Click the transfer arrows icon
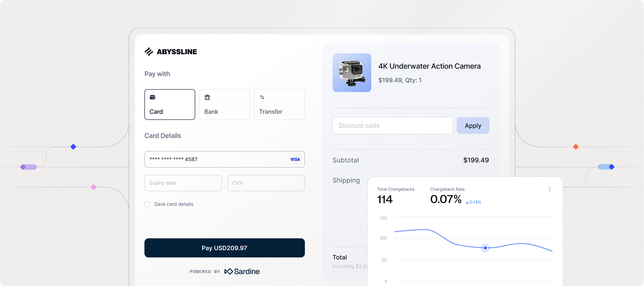 (x=262, y=97)
